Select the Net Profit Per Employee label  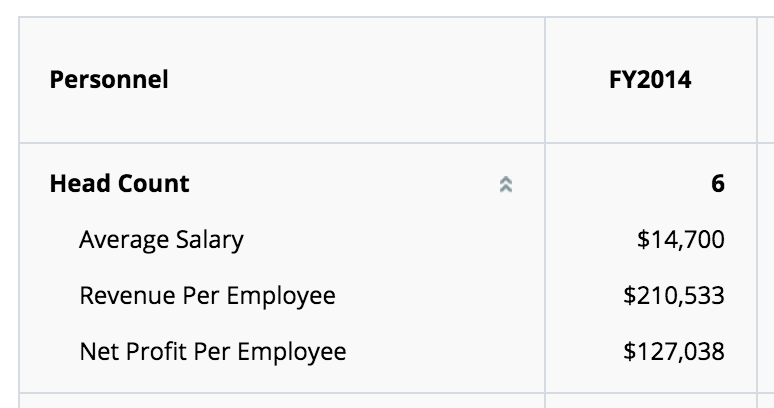[213, 352]
